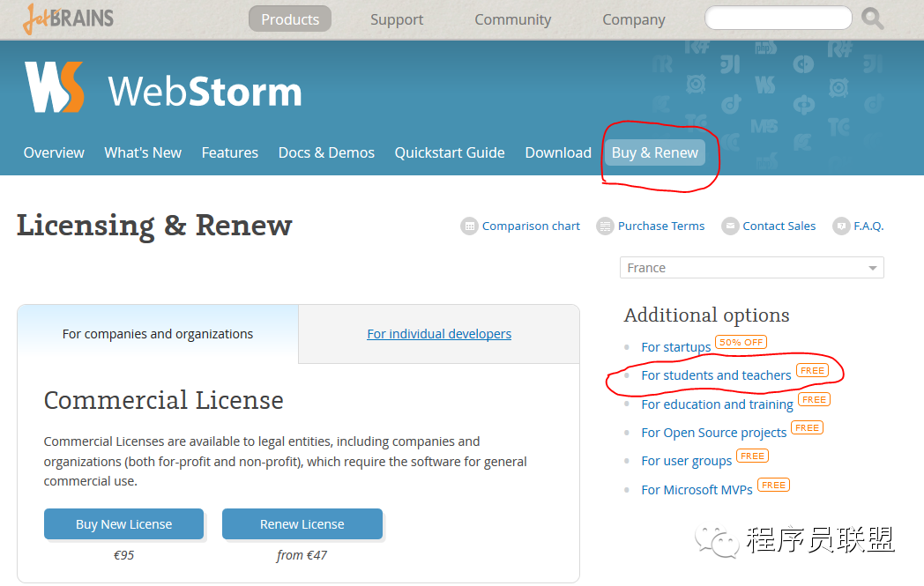The image size is (924, 586).
Task: Click the WebStorm WS logo icon
Action: pos(54,87)
